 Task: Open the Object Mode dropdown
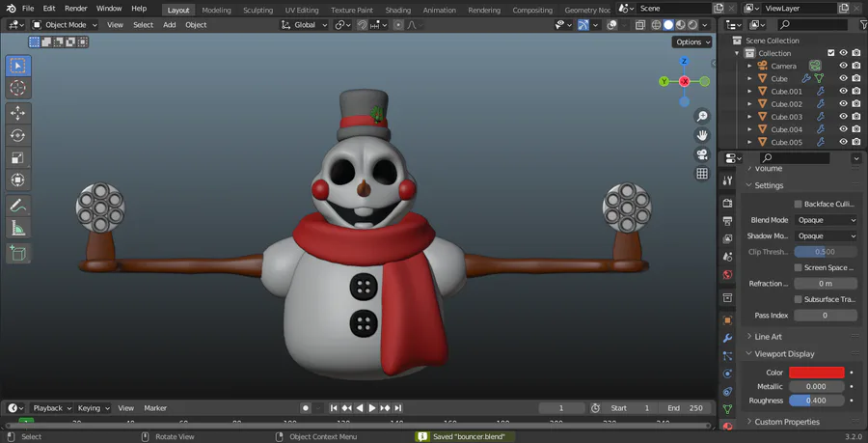(x=65, y=25)
